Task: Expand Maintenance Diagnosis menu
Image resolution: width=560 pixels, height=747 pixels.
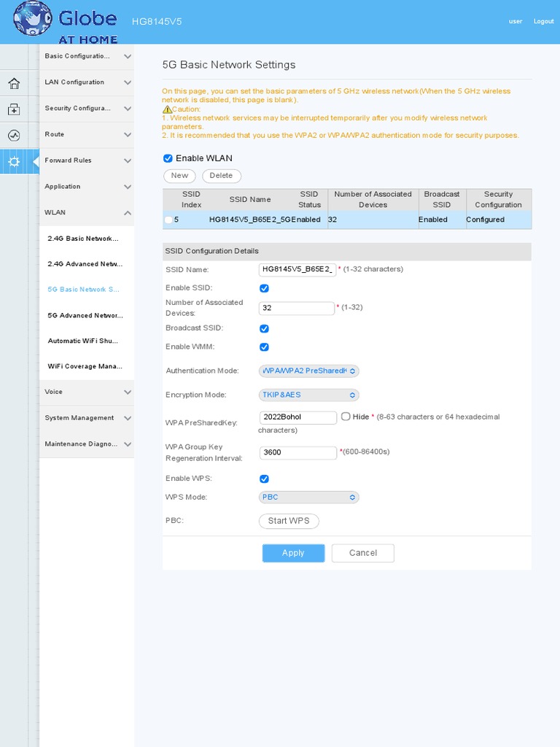Action: point(86,444)
